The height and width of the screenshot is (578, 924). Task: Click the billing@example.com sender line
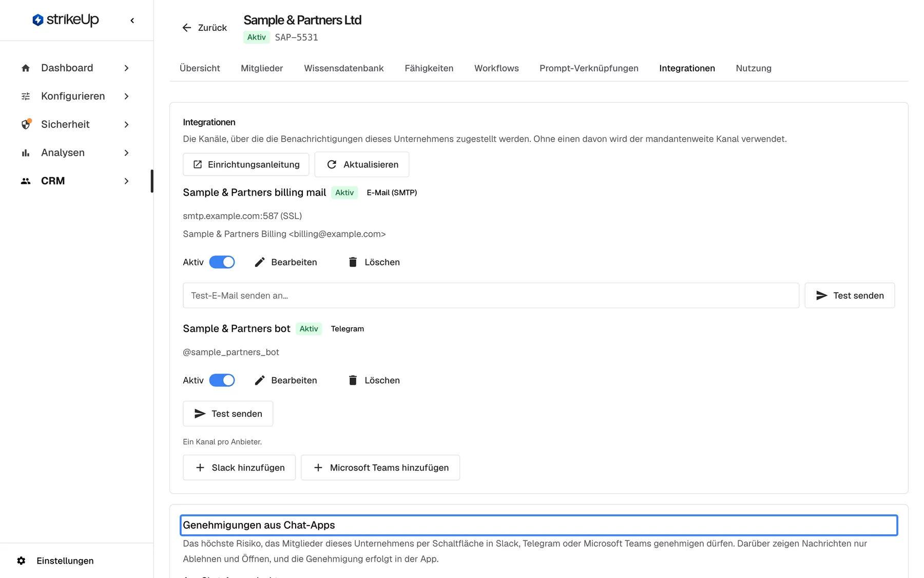click(x=284, y=234)
